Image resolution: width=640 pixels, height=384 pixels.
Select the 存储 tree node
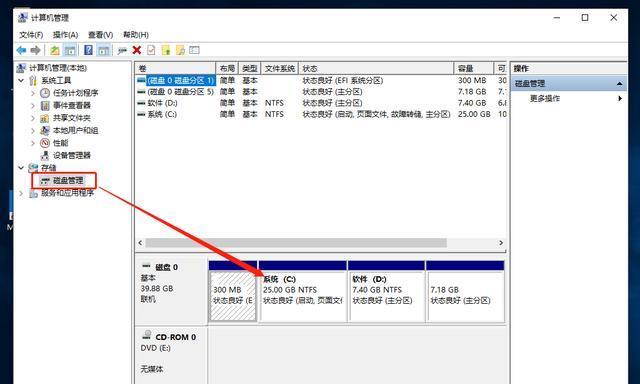point(49,168)
